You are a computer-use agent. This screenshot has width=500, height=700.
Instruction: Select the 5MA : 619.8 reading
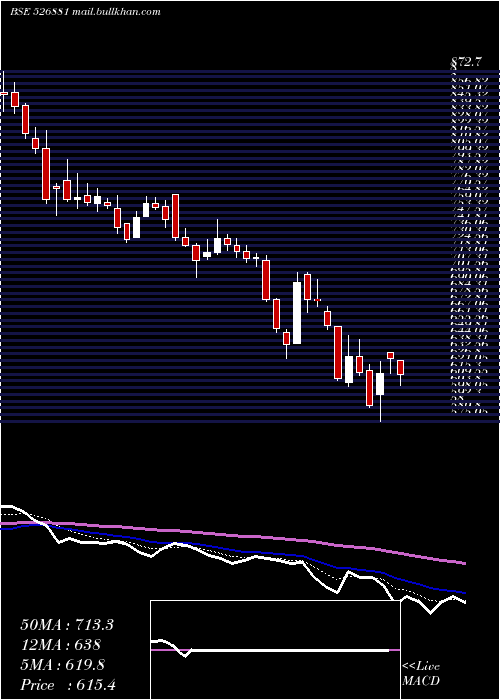(63, 665)
